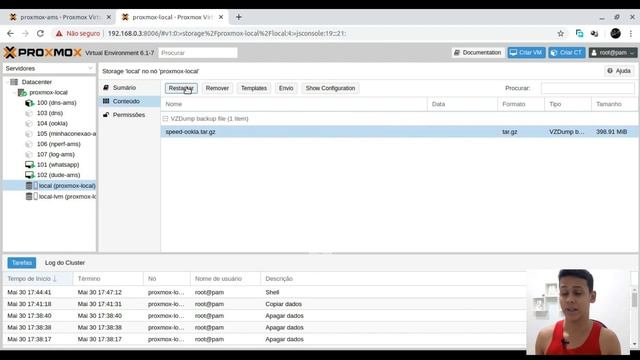Viewport: 640px width, 360px height.
Task: Open the root@pam user dropdown
Action: point(613,53)
